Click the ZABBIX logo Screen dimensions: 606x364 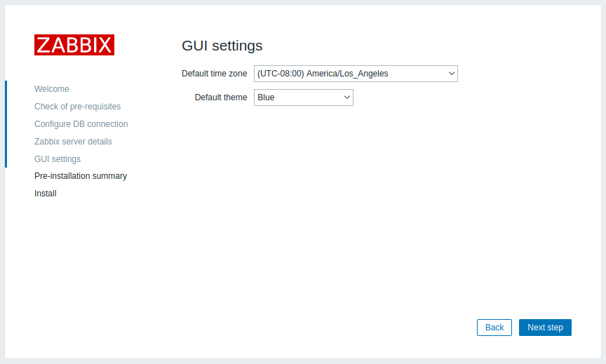click(74, 45)
